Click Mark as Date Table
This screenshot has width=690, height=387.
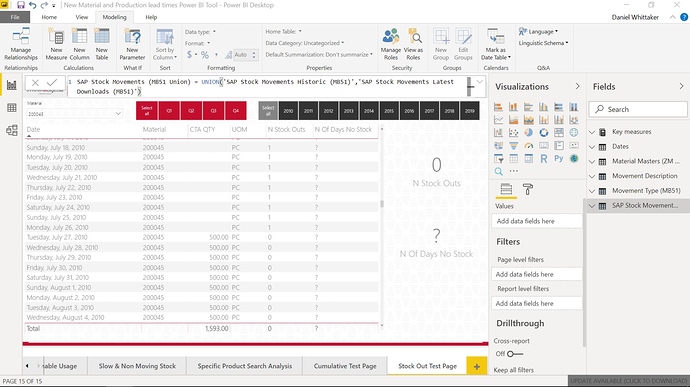495,44
